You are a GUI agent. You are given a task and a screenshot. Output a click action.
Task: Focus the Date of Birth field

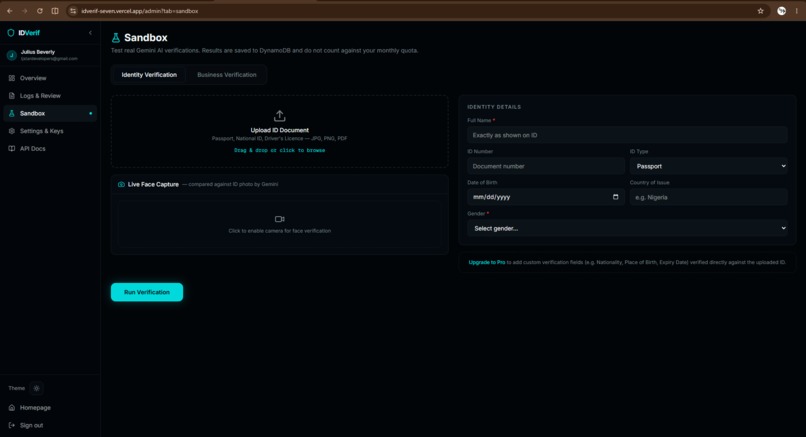(546, 197)
